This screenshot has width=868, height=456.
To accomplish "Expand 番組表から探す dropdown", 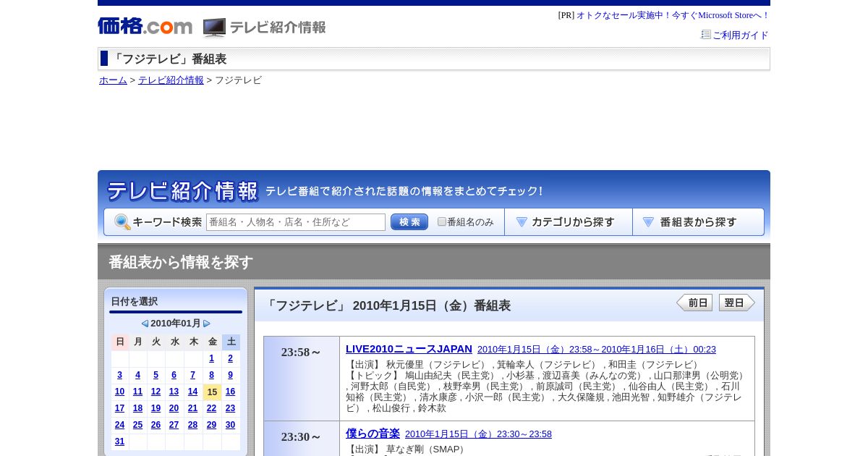I will tap(698, 222).
